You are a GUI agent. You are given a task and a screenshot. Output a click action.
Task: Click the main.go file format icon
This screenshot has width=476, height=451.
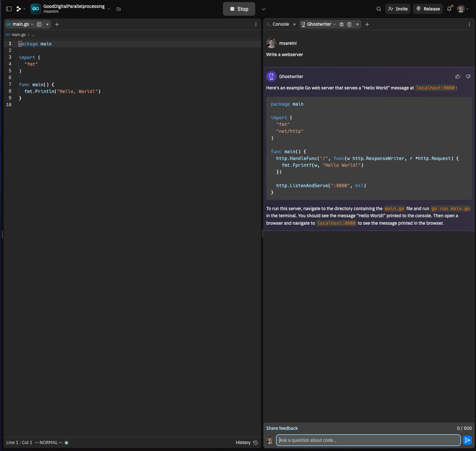coord(39,24)
